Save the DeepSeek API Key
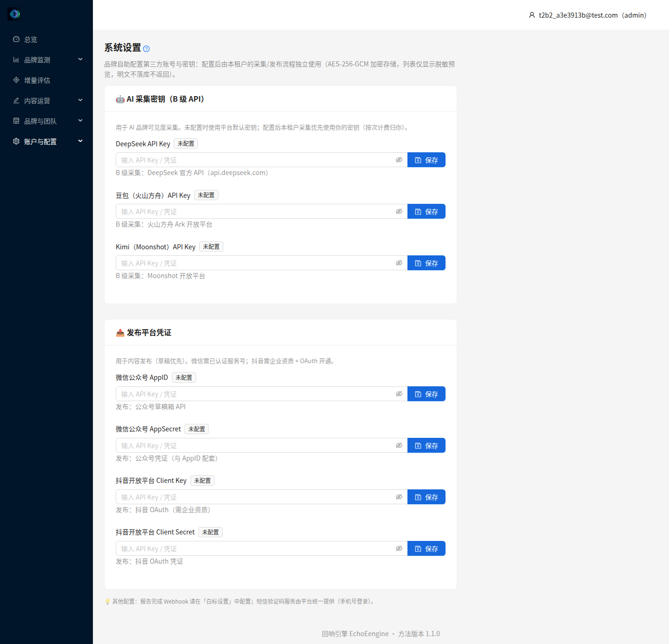The image size is (669, 644). [x=426, y=160]
